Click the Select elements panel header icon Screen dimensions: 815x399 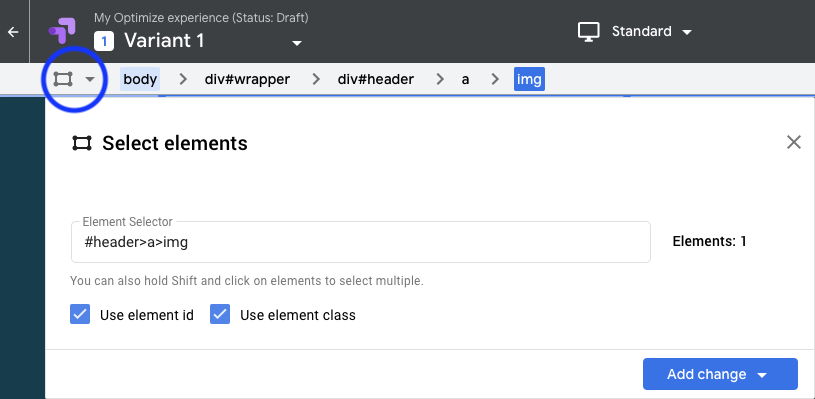tap(82, 143)
